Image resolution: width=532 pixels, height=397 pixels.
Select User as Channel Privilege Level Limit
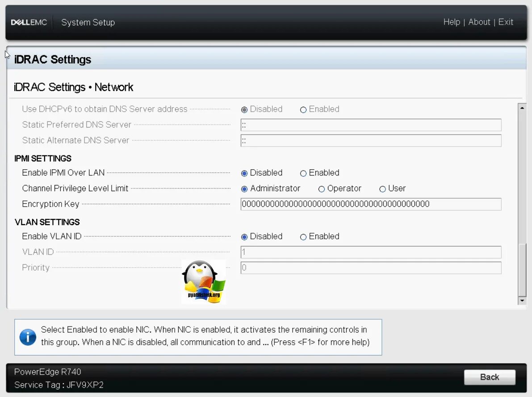382,189
